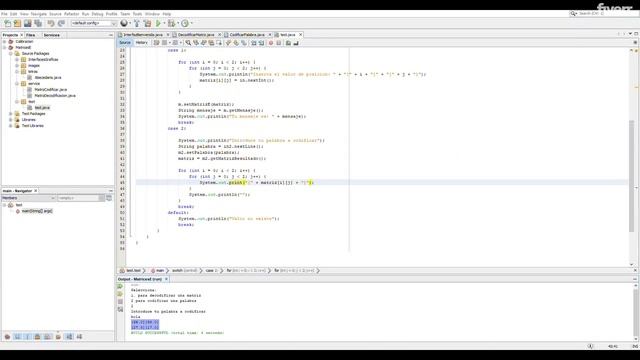Viewport: 640px width, 360px height.
Task: Open the Tools menu
Action: pyautogui.click(x=138, y=14)
